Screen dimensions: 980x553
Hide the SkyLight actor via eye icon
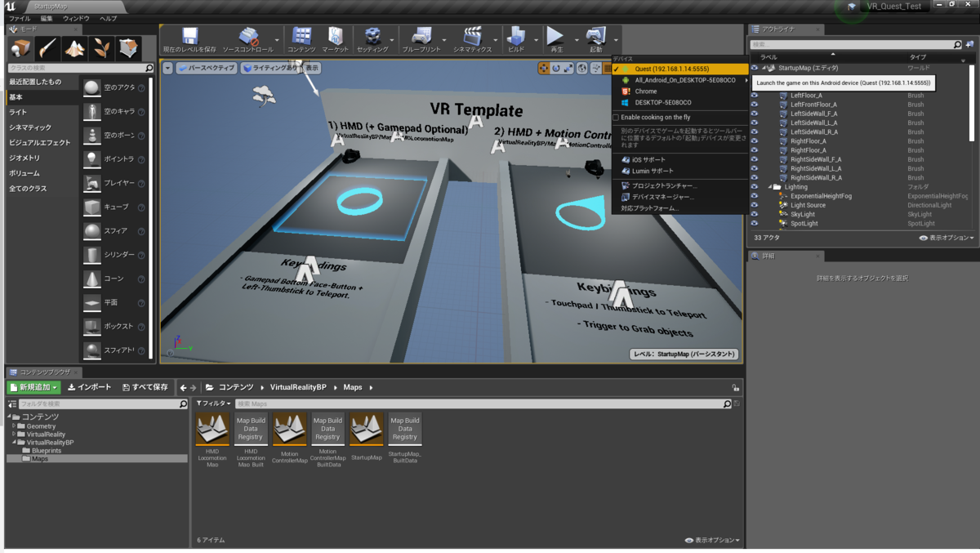[x=755, y=214]
